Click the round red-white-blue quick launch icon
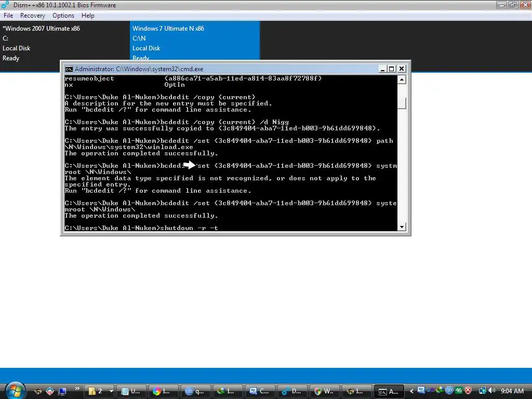Image resolution: width=532 pixels, height=399 pixels. [50, 391]
